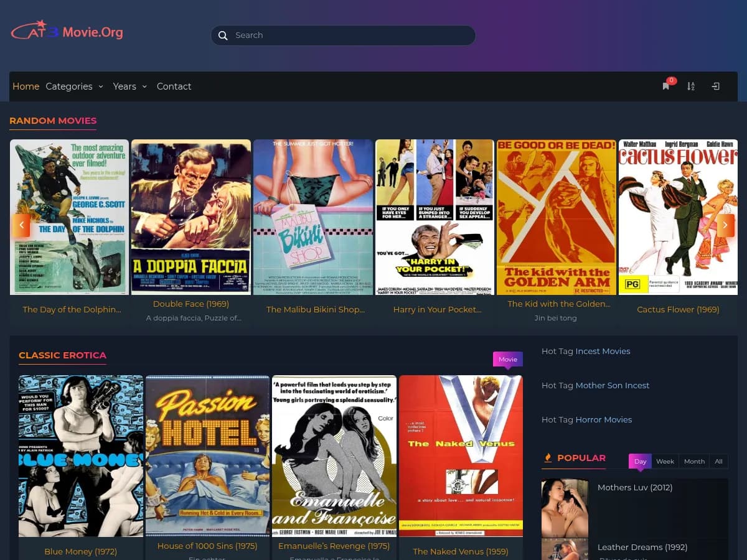Image resolution: width=747 pixels, height=560 pixels.
Task: Open the Harry in Your Pocket poster
Action: coord(435,217)
